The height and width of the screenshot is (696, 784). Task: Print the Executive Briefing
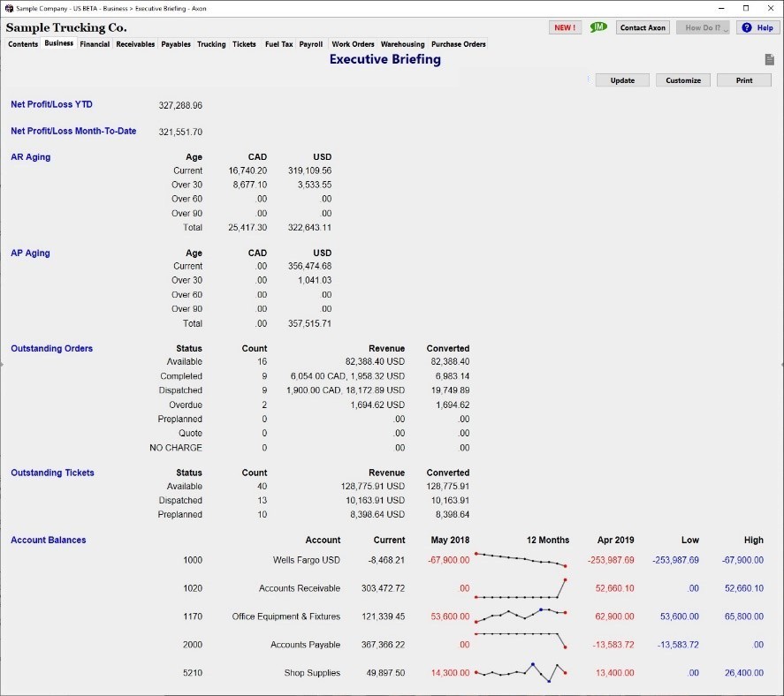coord(744,80)
